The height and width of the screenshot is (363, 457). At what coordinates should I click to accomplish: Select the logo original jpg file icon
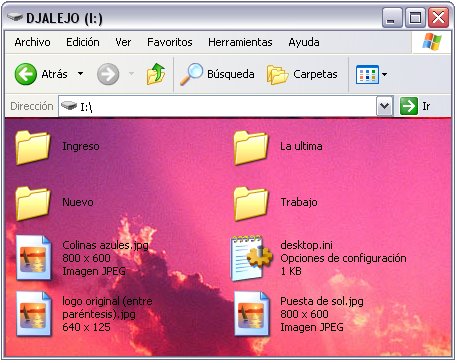click(33, 314)
